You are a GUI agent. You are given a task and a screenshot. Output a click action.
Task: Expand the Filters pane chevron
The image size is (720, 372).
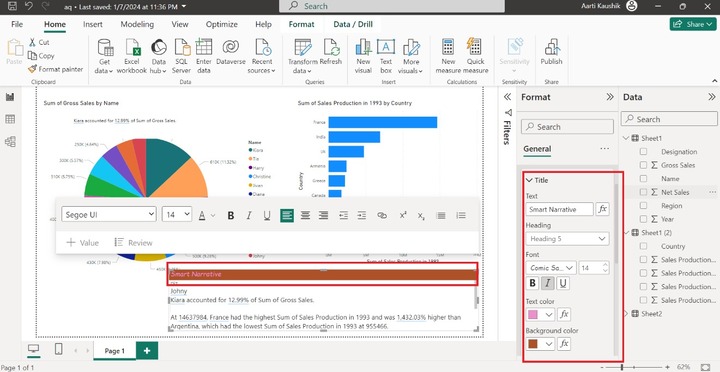click(x=507, y=97)
